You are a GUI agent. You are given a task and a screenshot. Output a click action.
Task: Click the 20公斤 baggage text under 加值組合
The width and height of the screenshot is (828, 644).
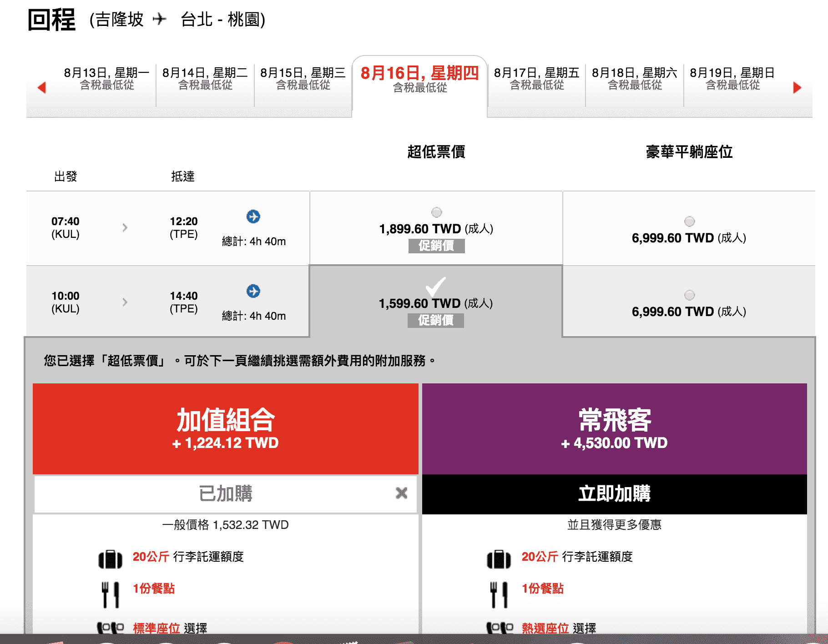click(151, 557)
